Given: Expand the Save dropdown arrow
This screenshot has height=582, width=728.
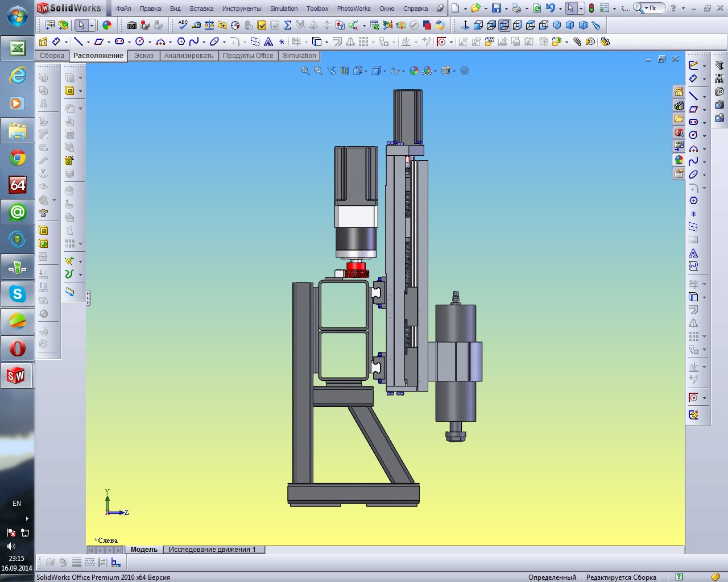Looking at the screenshot, I should [x=506, y=8].
